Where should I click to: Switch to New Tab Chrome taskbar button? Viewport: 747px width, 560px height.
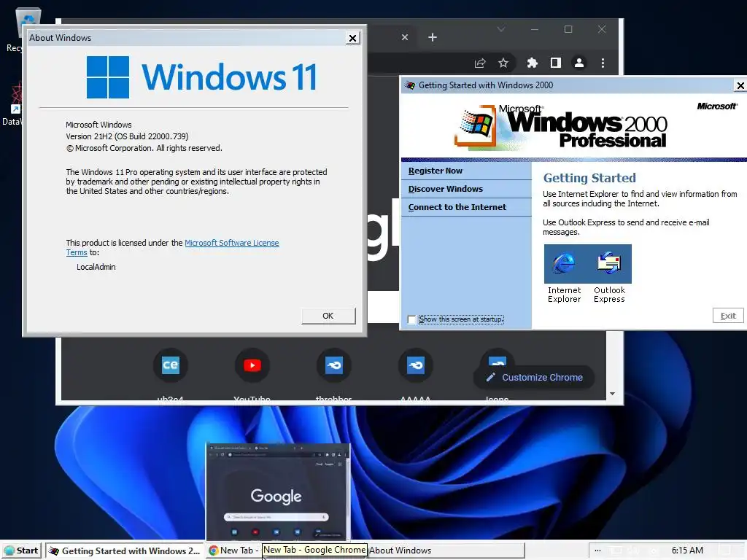click(234, 551)
